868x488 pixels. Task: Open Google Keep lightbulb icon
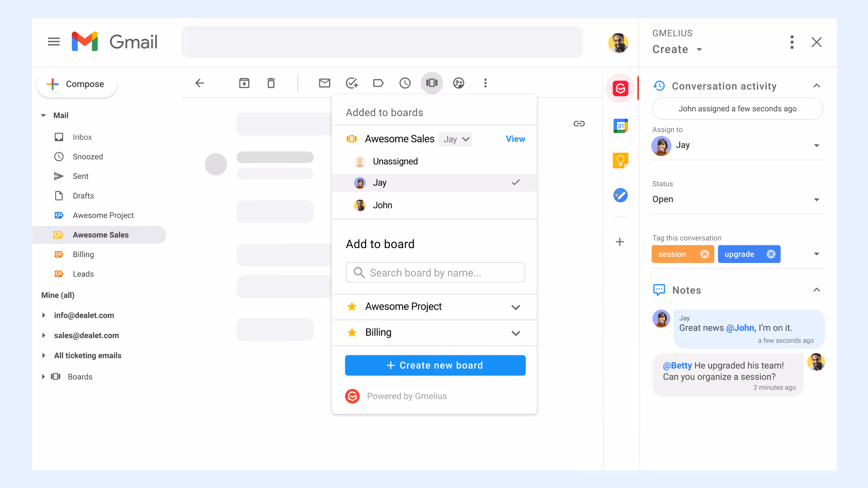click(x=620, y=160)
